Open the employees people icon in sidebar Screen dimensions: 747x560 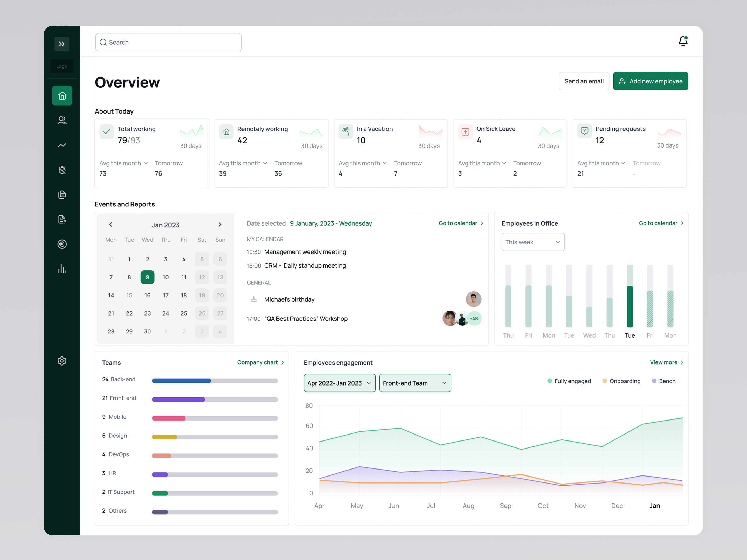tap(62, 120)
